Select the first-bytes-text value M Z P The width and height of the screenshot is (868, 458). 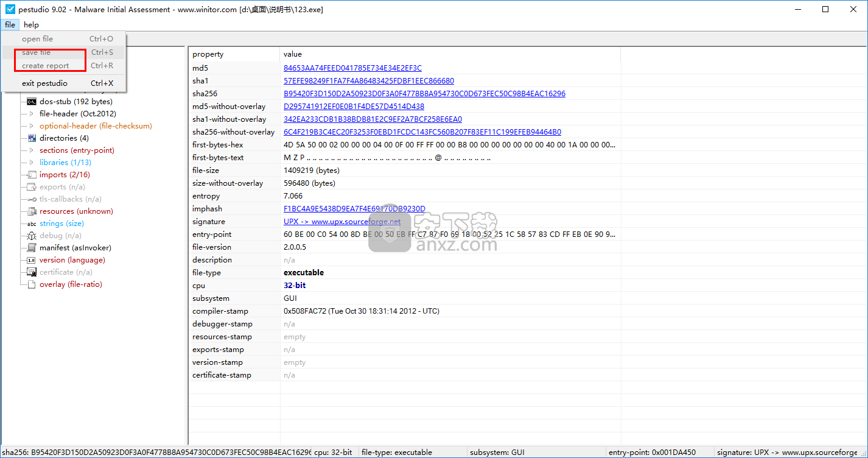(387, 158)
